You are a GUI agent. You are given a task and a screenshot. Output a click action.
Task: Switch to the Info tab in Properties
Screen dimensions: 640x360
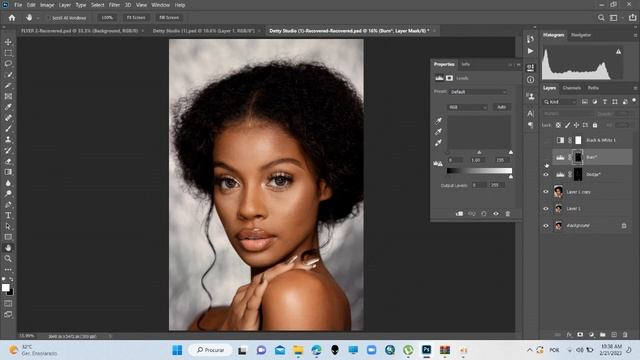pyautogui.click(x=465, y=64)
